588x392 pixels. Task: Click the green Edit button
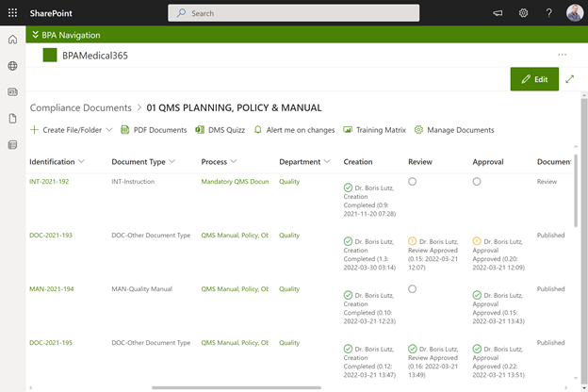point(534,79)
